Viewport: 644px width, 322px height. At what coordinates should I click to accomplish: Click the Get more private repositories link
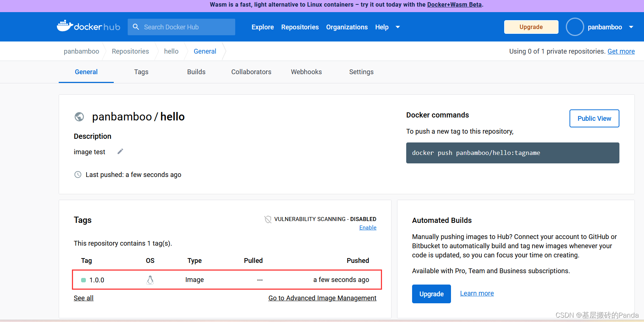621,51
